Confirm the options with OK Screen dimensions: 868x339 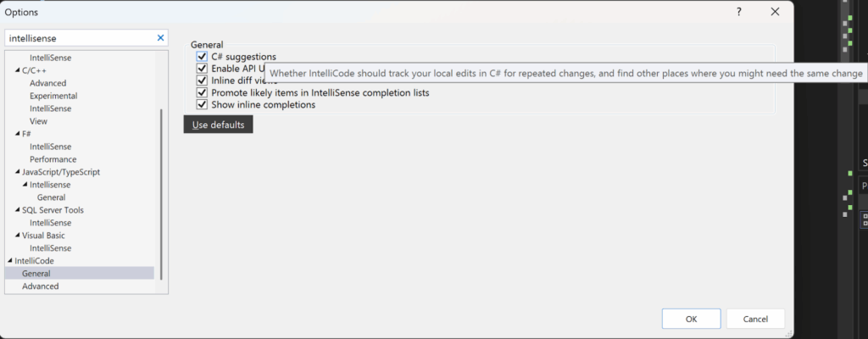click(x=691, y=319)
